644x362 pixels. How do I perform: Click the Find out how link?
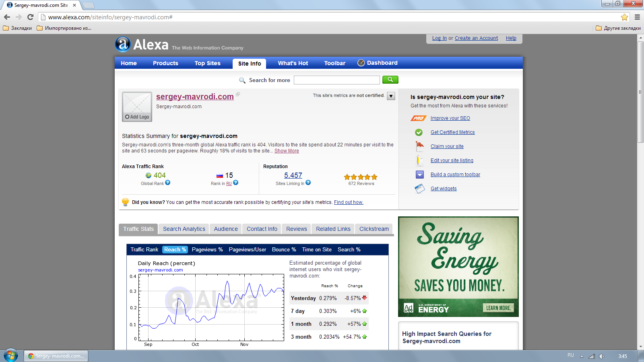(x=349, y=202)
